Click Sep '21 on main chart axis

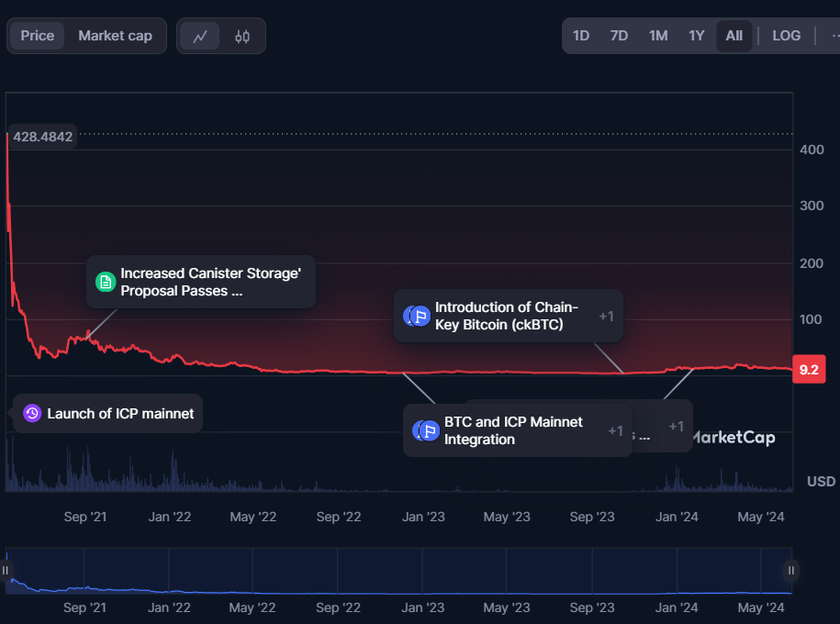pyautogui.click(x=85, y=517)
